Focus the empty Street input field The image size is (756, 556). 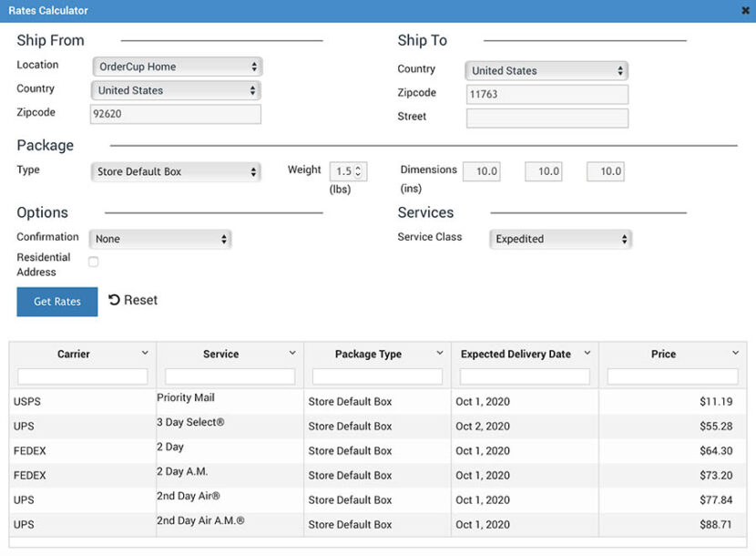point(547,118)
